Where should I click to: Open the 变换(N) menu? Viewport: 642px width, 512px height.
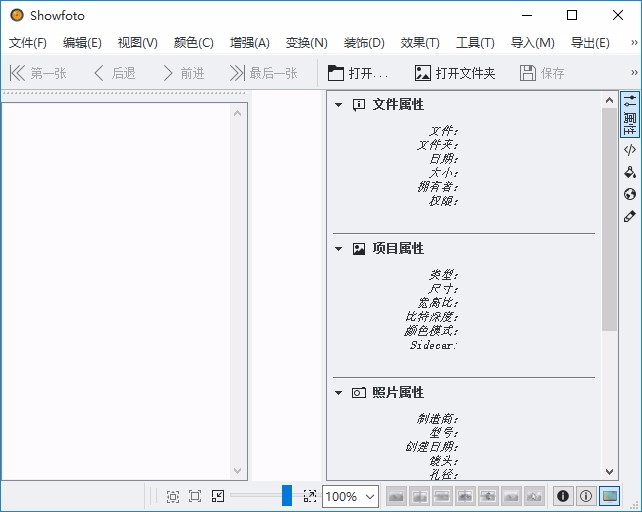[307, 43]
